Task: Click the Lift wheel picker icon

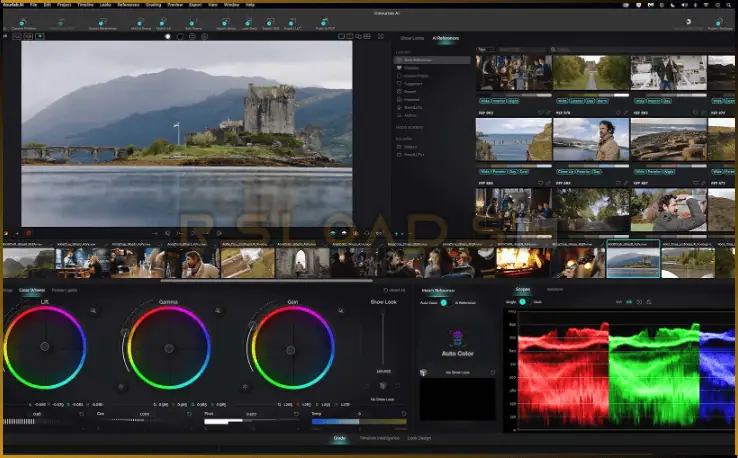Action: 94,311
